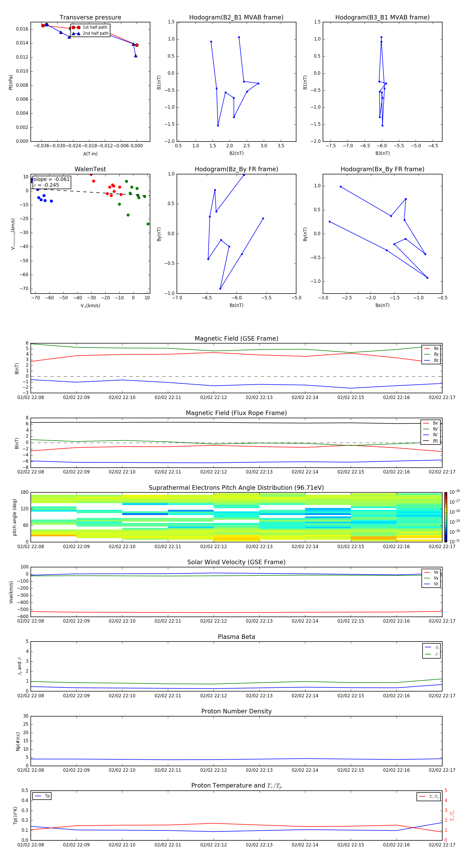
Task: Click the 'r = -0.245' annotation
Action: point(47,185)
